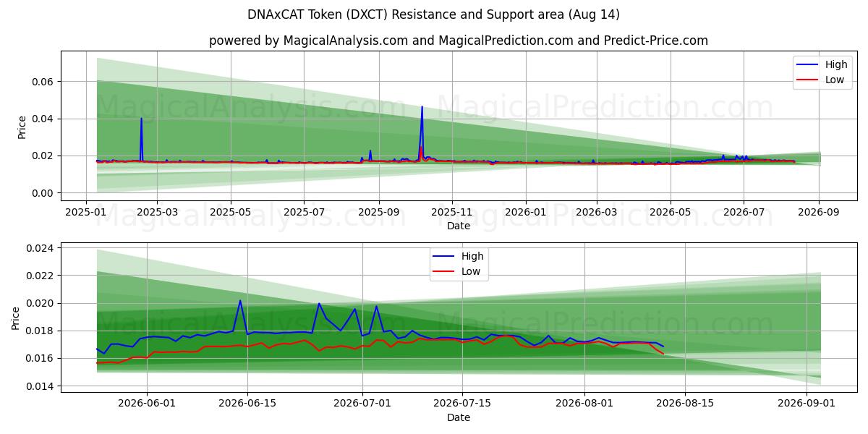Click the '2025-09' date label on the top chart axis

pyautogui.click(x=378, y=213)
